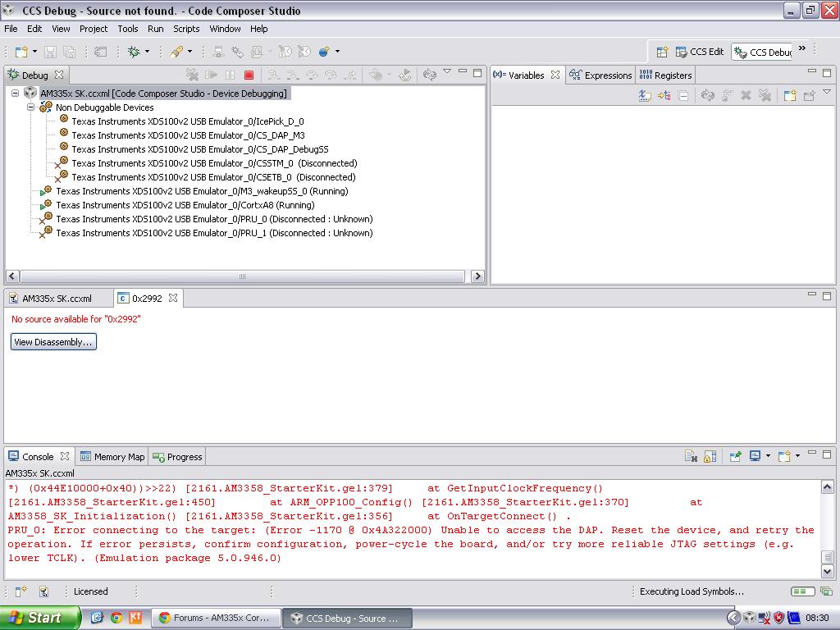Close the Variables view tab
The image size is (840, 630).
point(555,75)
